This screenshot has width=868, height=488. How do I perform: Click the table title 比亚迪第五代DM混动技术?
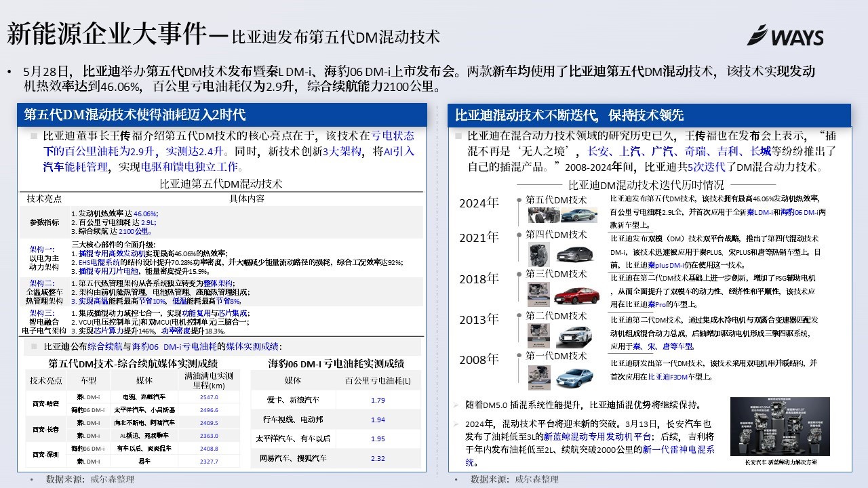[x=221, y=184]
